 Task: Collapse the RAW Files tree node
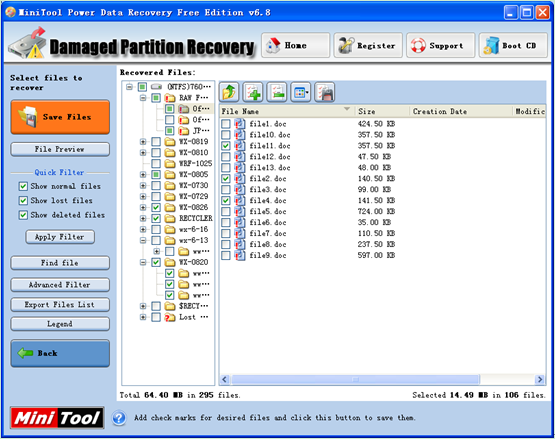click(x=143, y=98)
